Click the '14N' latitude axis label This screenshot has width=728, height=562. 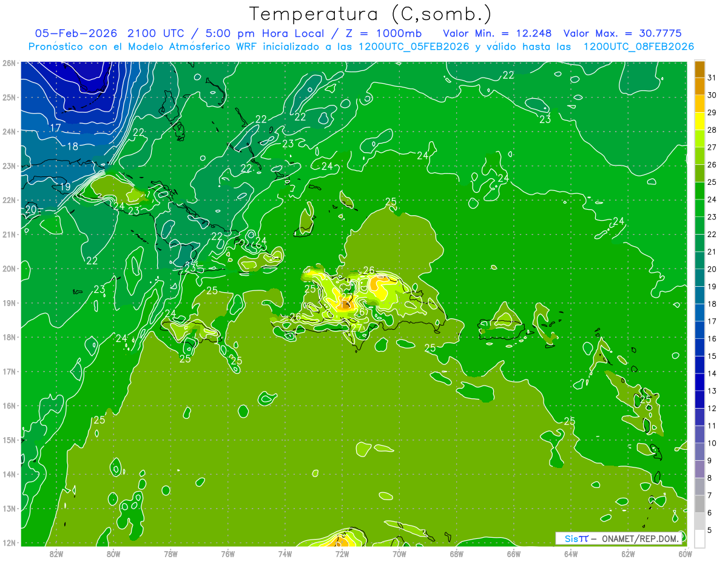tap(8, 474)
